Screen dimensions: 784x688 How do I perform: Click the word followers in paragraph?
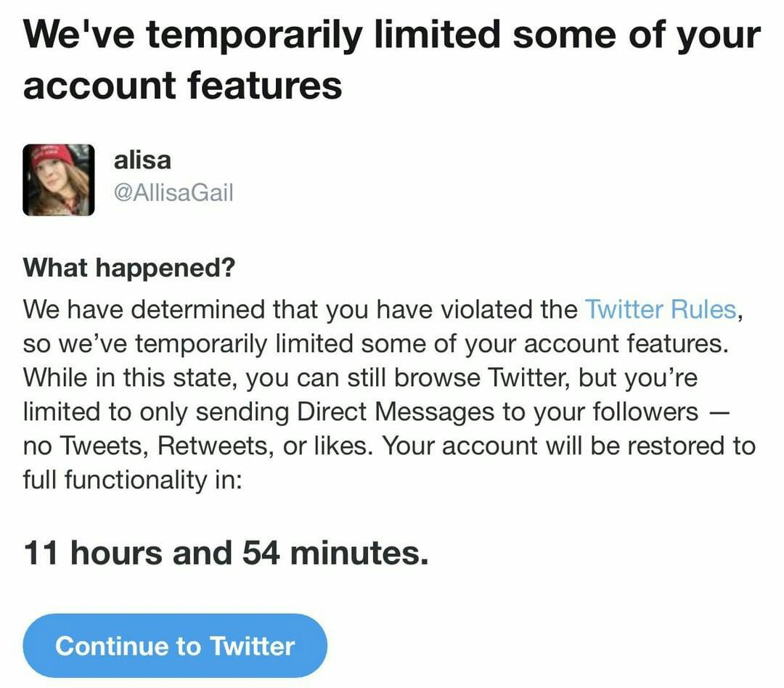tap(645, 412)
